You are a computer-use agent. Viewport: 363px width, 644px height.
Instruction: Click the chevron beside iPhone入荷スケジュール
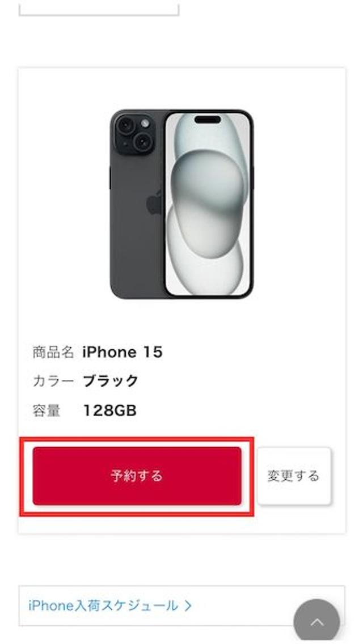pyautogui.click(x=188, y=605)
